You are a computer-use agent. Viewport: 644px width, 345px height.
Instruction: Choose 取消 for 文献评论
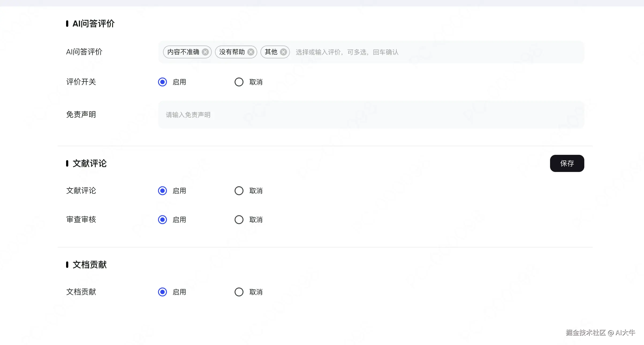[239, 191]
